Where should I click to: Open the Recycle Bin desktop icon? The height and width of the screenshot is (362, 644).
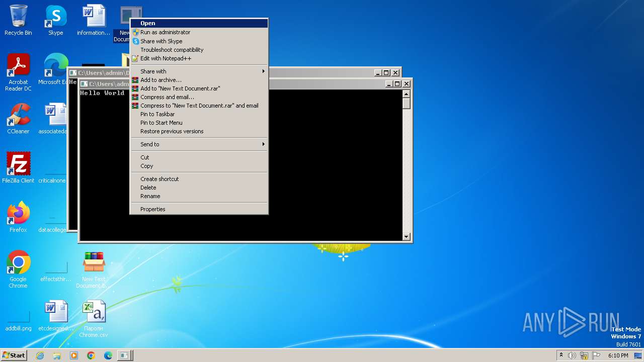18,21
